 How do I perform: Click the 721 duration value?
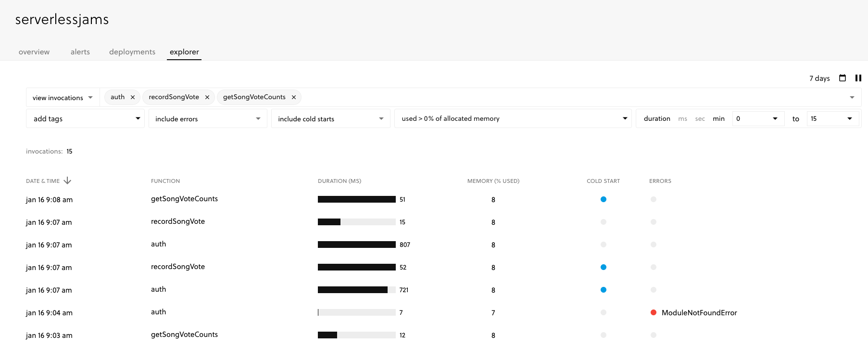(x=404, y=290)
